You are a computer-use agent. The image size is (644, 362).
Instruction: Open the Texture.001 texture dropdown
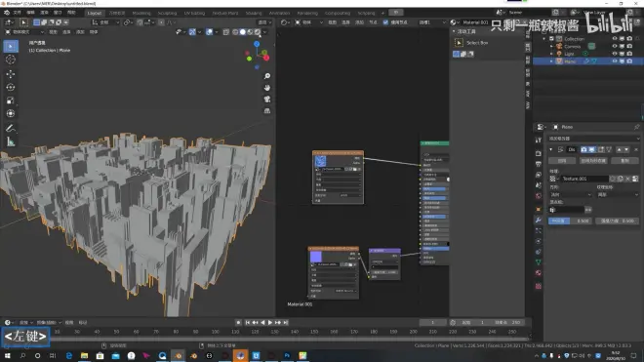pyautogui.click(x=553, y=179)
